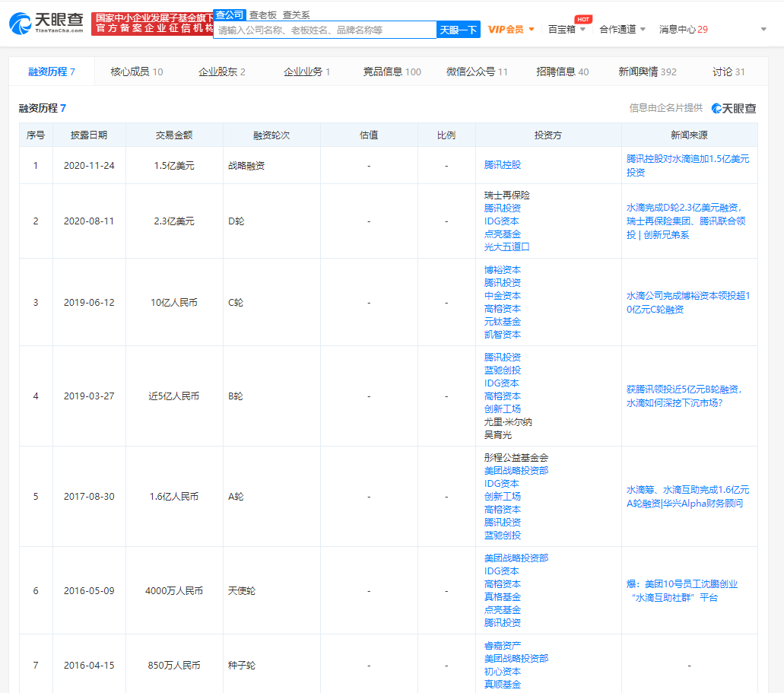Open 腾讯控股 investor link in row 1
The width and height of the screenshot is (784, 693).
click(x=503, y=165)
